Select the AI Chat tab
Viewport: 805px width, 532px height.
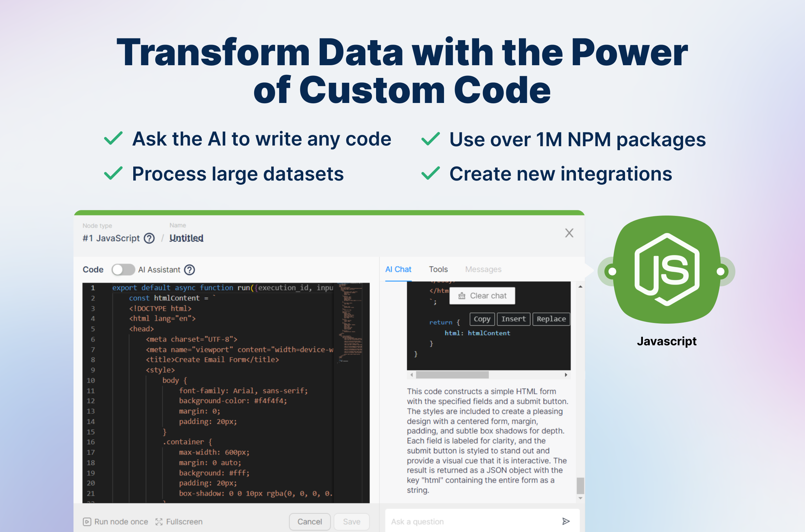click(398, 269)
